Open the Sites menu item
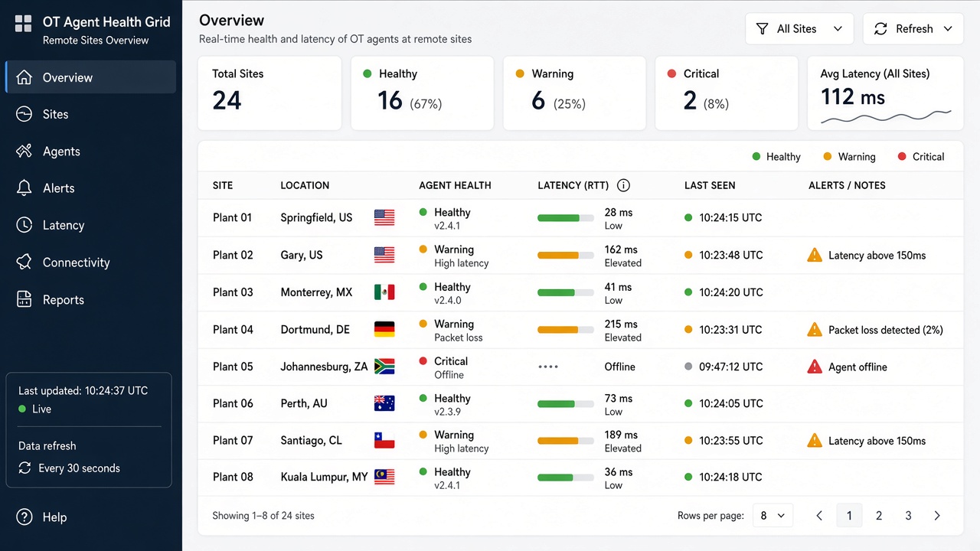 click(90, 114)
